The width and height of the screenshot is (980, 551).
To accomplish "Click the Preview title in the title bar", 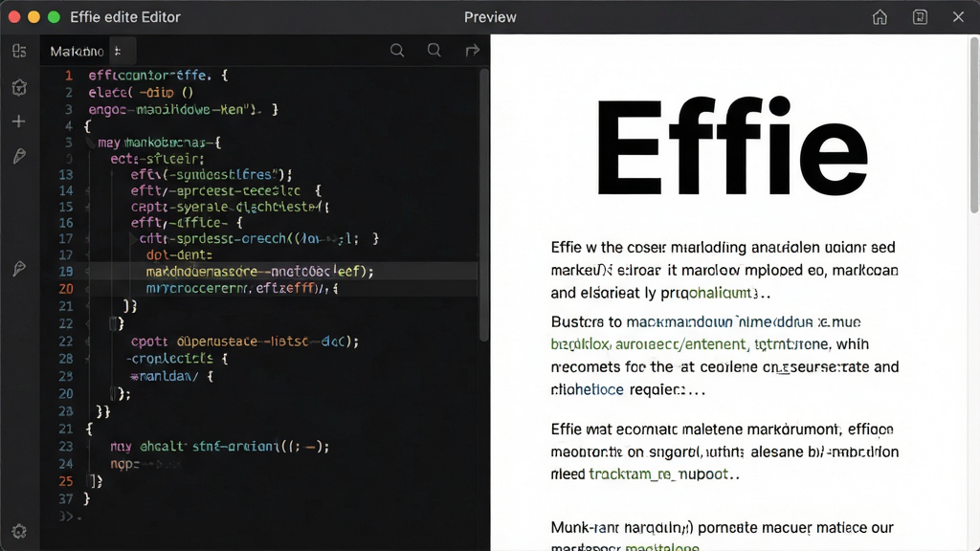I will coord(490,17).
